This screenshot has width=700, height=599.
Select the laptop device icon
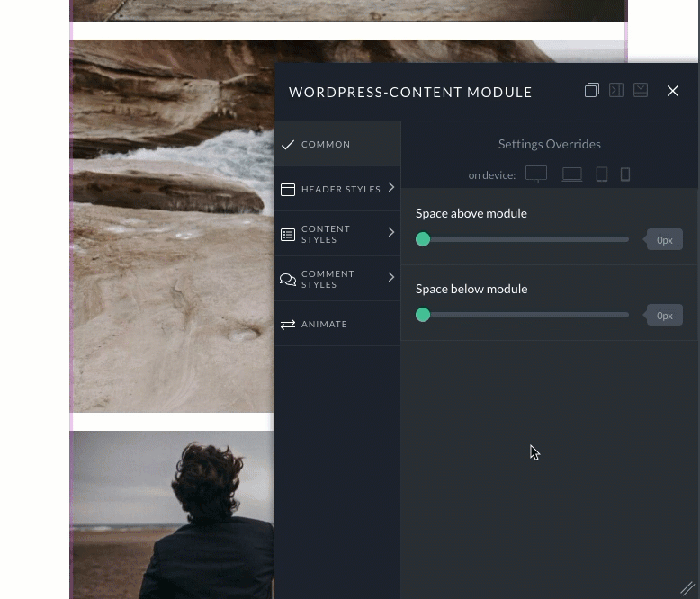tap(572, 174)
